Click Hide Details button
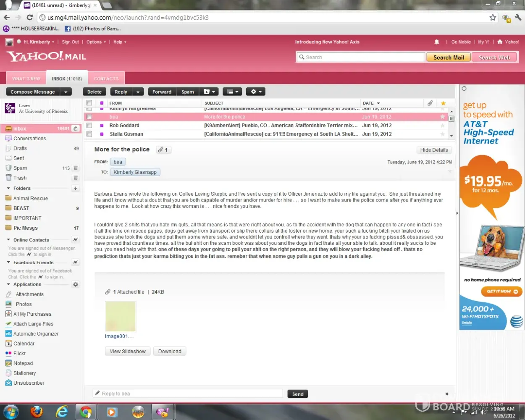The height and width of the screenshot is (420, 525). (434, 150)
